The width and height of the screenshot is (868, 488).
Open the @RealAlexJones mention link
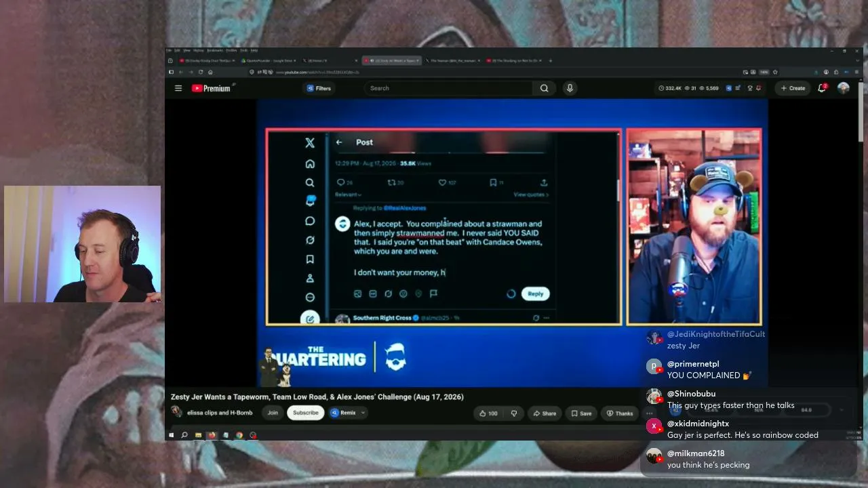point(405,208)
